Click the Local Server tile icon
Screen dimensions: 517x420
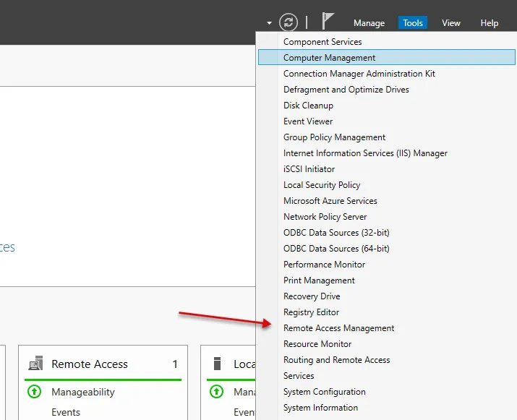click(x=217, y=364)
